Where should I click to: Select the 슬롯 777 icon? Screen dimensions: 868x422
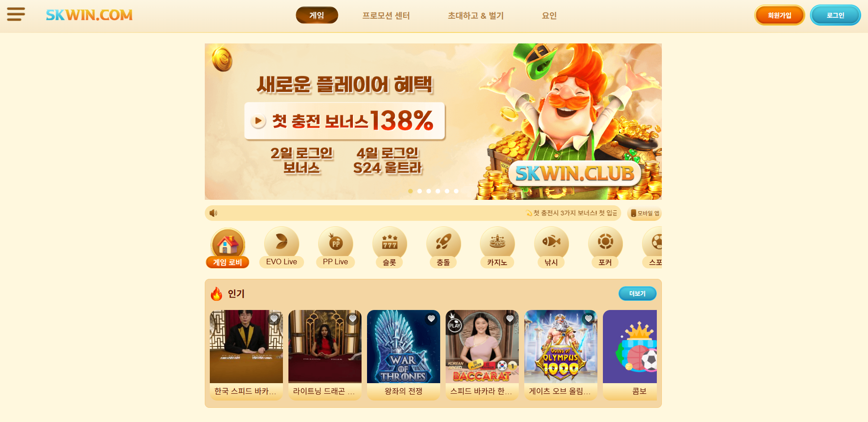(389, 242)
